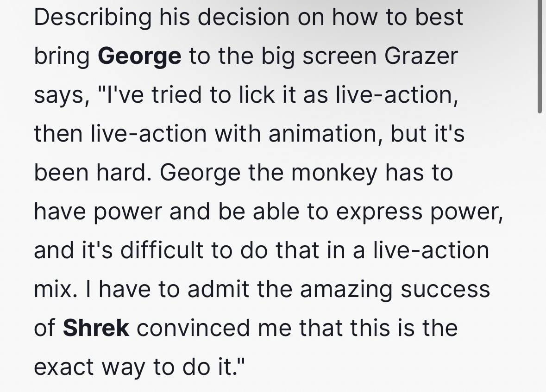Click the word express

380,212
